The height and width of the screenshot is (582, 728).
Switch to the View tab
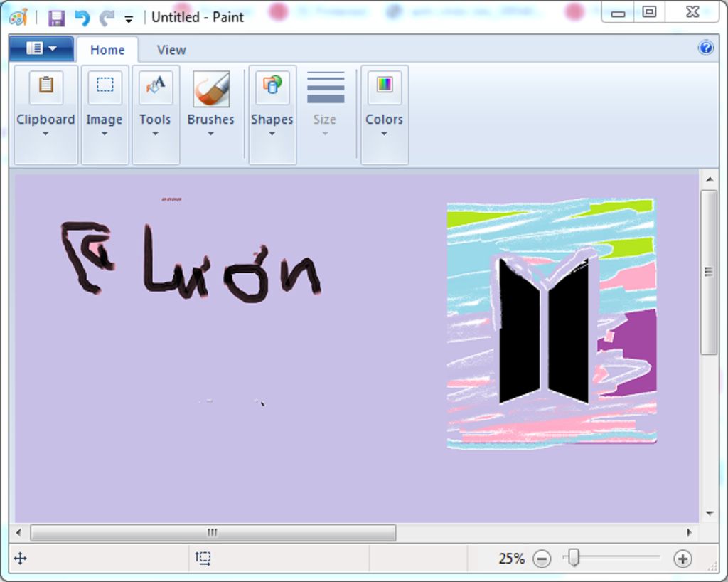click(171, 50)
